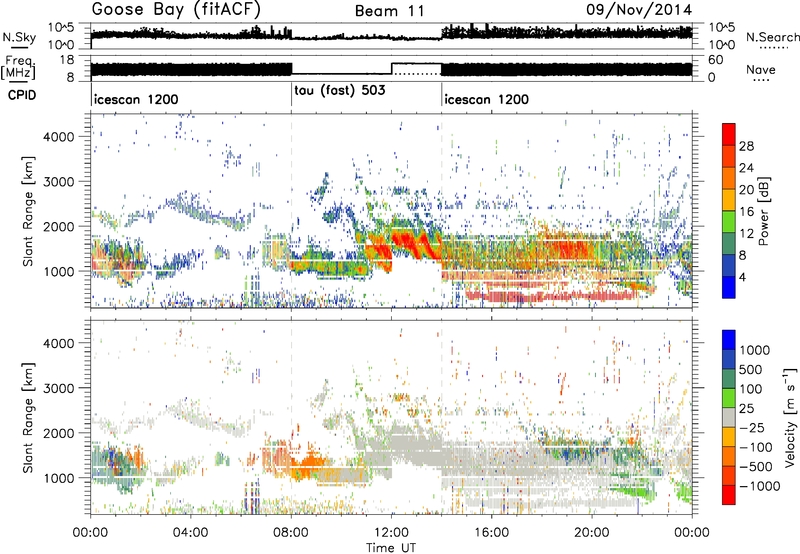
Task: Click the frequency step trace near 12:00
Action: 391,68
